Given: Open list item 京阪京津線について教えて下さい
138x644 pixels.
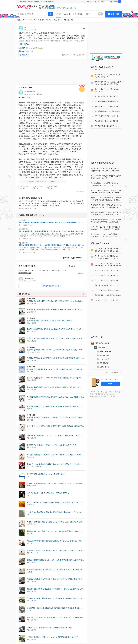Looking at the screenshot, I should 55,531.
